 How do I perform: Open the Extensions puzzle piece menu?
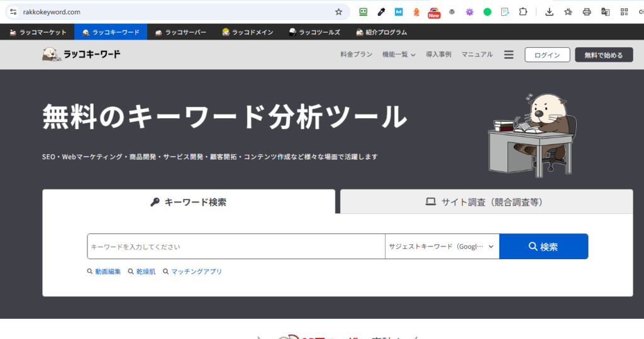point(523,12)
